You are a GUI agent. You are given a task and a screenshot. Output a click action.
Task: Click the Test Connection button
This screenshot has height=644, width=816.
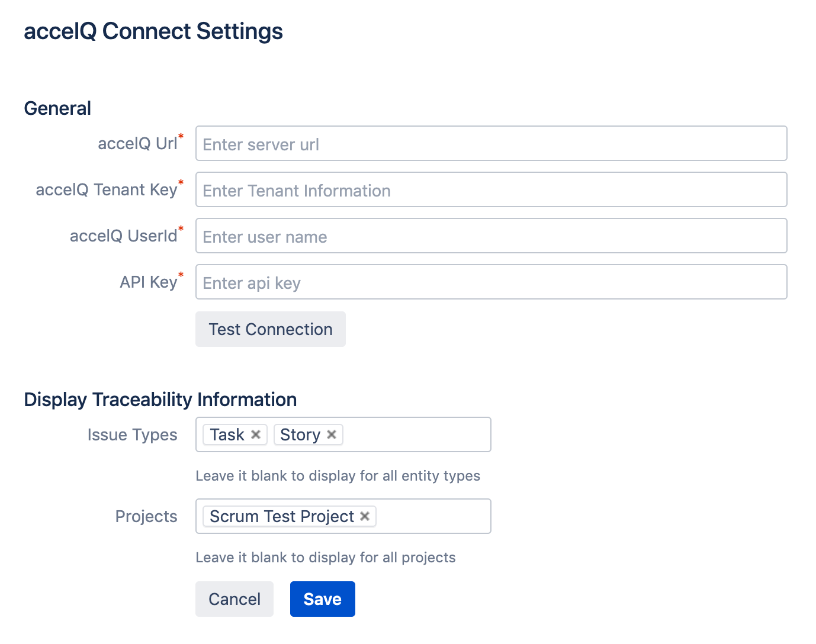click(x=271, y=329)
